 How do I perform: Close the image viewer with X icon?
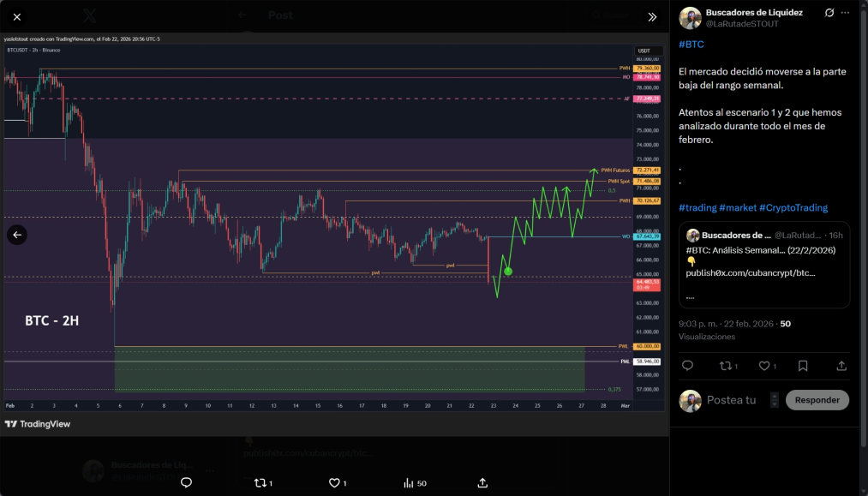17,17
